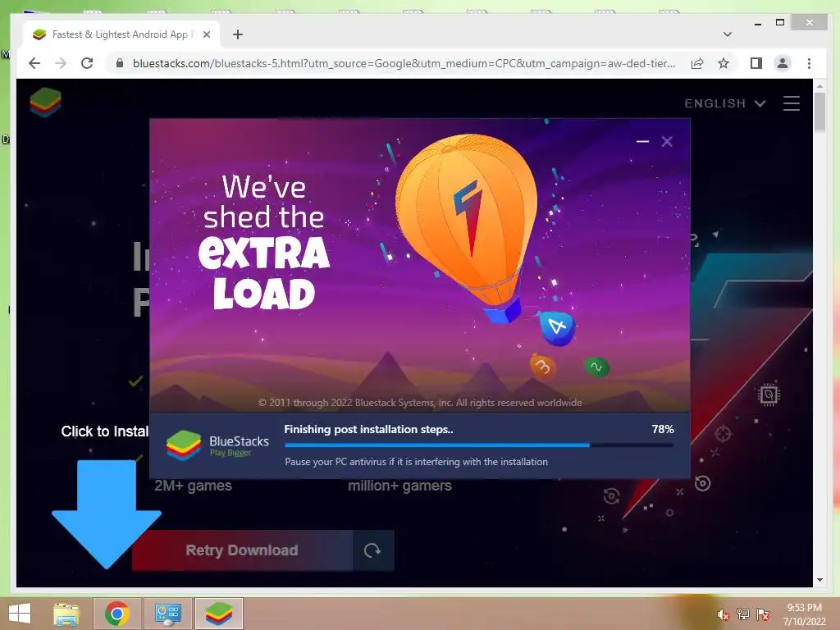Click the muted volume tray icon
Viewport: 840px width, 630px height.
tap(723, 614)
